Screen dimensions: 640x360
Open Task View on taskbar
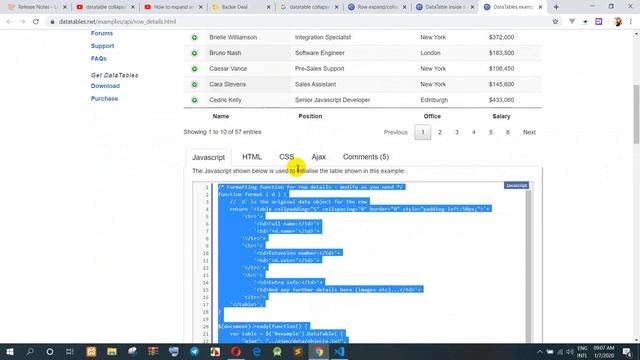coord(70,352)
